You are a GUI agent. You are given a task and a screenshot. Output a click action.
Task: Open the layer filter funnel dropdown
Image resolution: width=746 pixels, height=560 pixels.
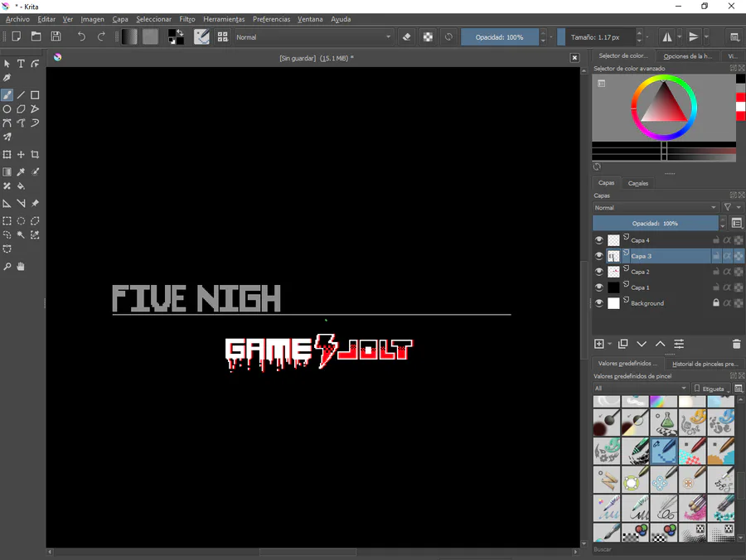pyautogui.click(x=732, y=207)
